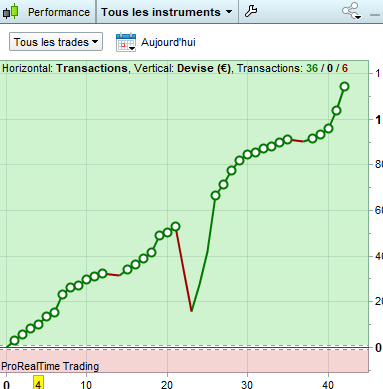Click x-axis label 40
This screenshot has width=383, height=389.
point(328,384)
